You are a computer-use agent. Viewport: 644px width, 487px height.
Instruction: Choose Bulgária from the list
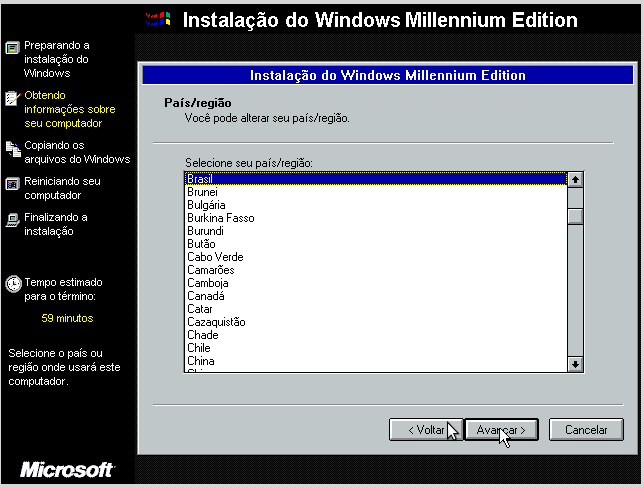click(x=376, y=205)
